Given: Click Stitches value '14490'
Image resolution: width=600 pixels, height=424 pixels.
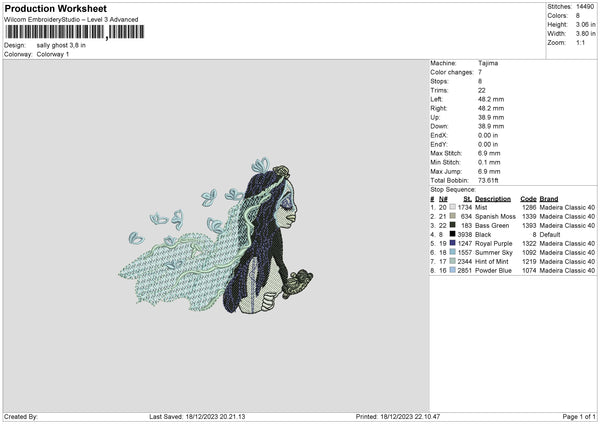Looking at the screenshot, I should point(585,7).
